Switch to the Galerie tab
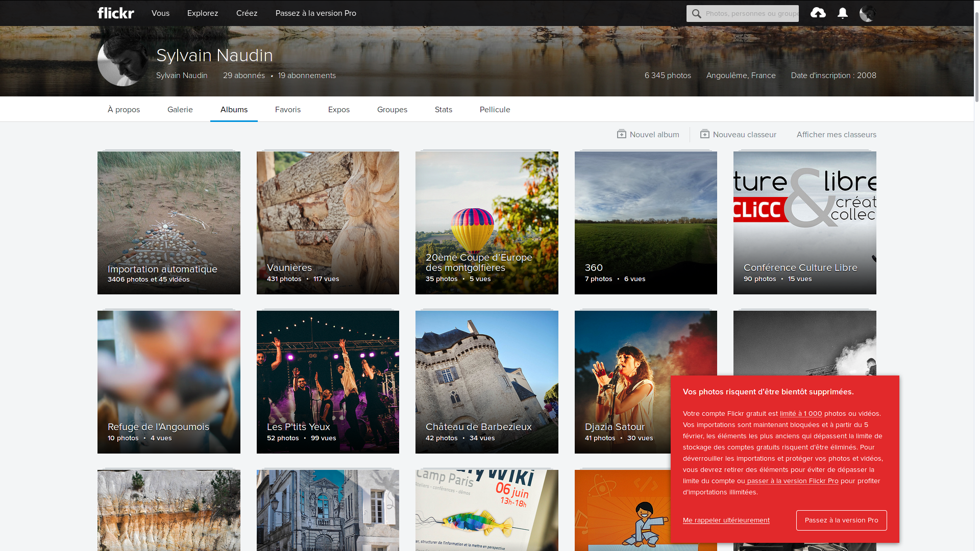The height and width of the screenshot is (551, 980). 180,110
